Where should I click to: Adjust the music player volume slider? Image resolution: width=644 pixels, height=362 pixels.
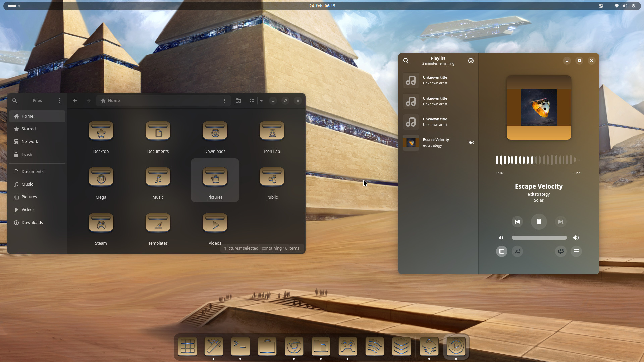click(539, 238)
